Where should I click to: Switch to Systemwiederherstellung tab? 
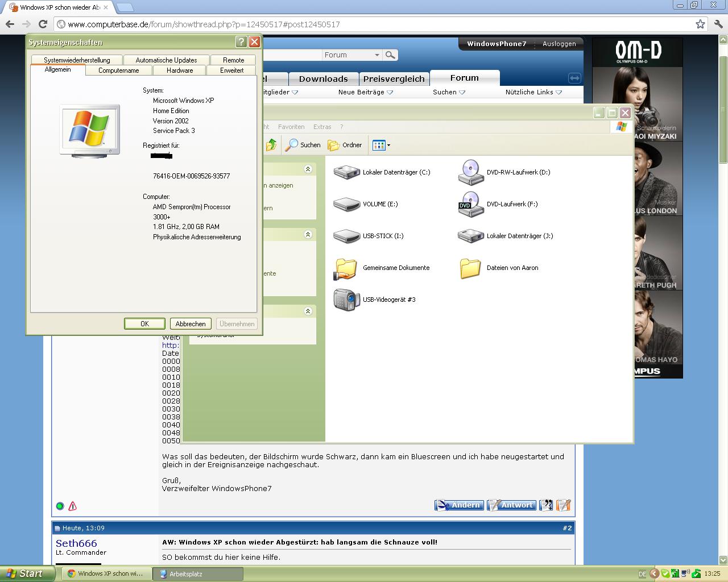[77, 60]
